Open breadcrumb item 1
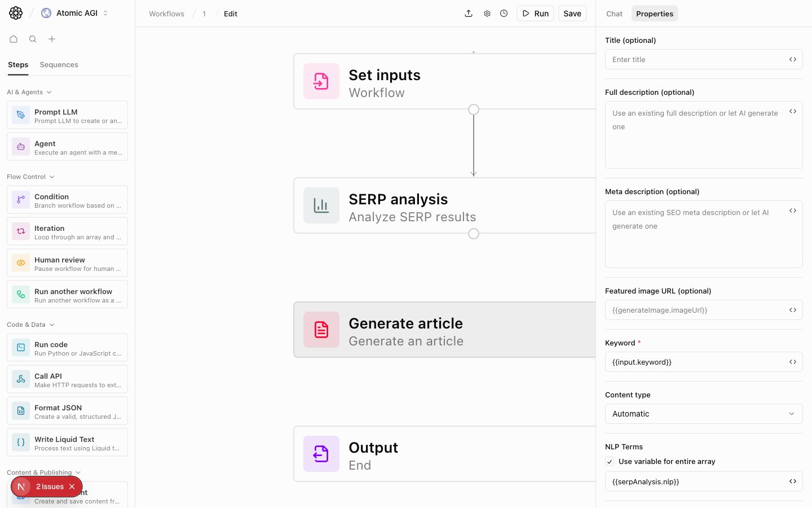Image resolution: width=812 pixels, height=508 pixels. point(204,14)
